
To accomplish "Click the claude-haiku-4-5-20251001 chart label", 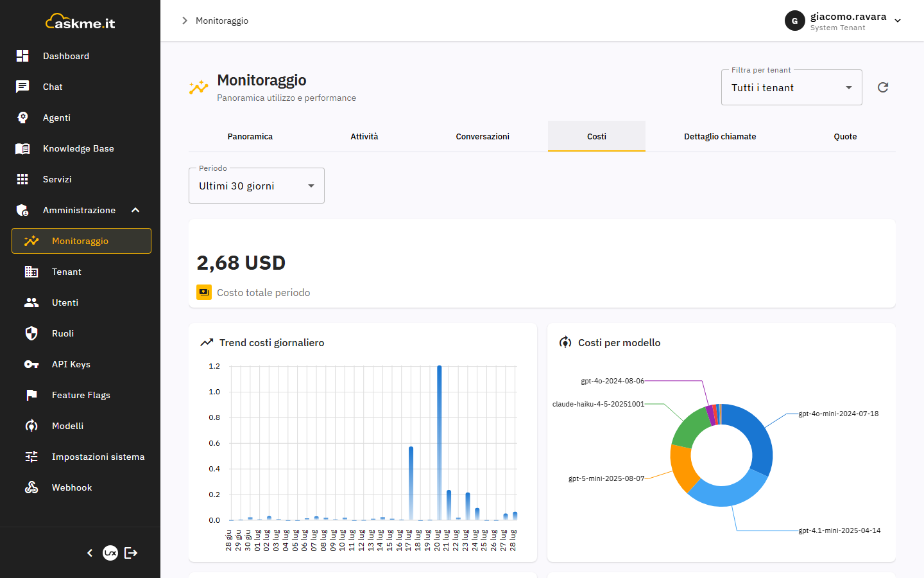I will [x=598, y=404].
